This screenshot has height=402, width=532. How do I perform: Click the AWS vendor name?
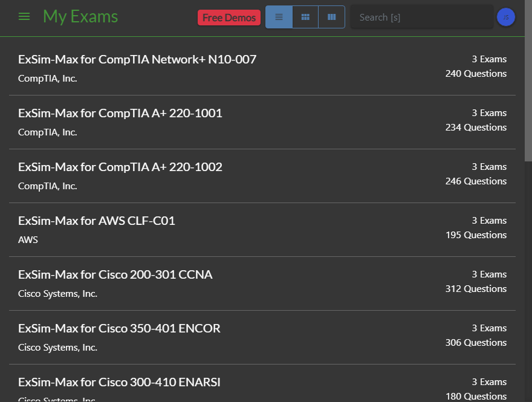tap(28, 240)
